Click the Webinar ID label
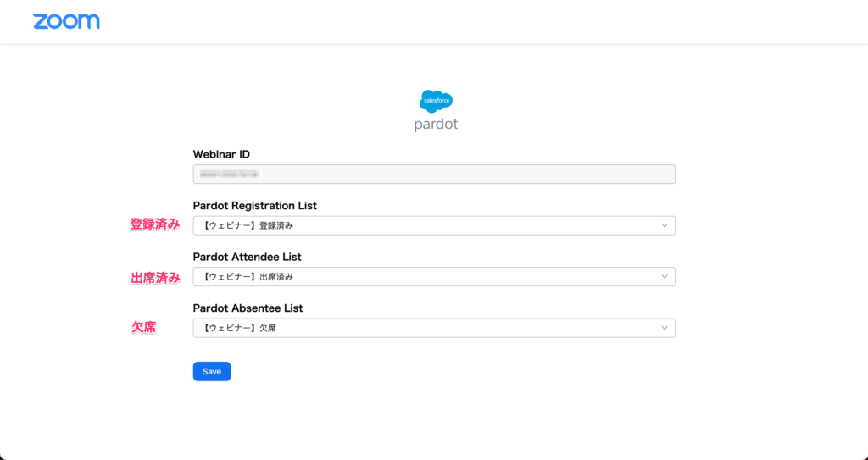Image resolution: width=868 pixels, height=460 pixels. [x=221, y=154]
